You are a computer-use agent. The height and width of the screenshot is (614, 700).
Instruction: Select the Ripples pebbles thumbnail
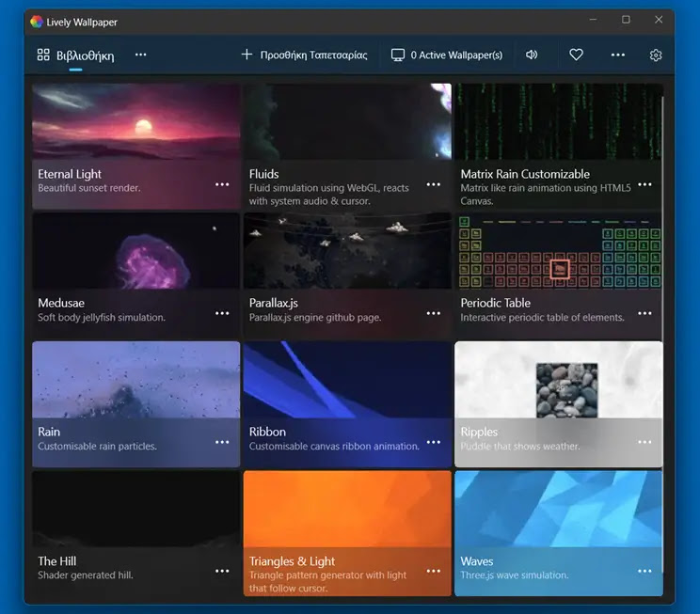[x=559, y=380]
